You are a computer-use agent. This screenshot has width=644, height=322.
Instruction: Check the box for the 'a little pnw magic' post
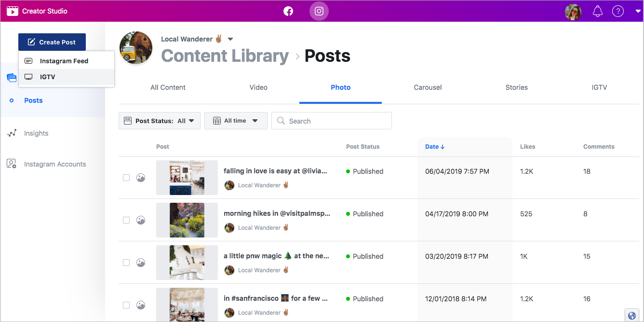[126, 263]
